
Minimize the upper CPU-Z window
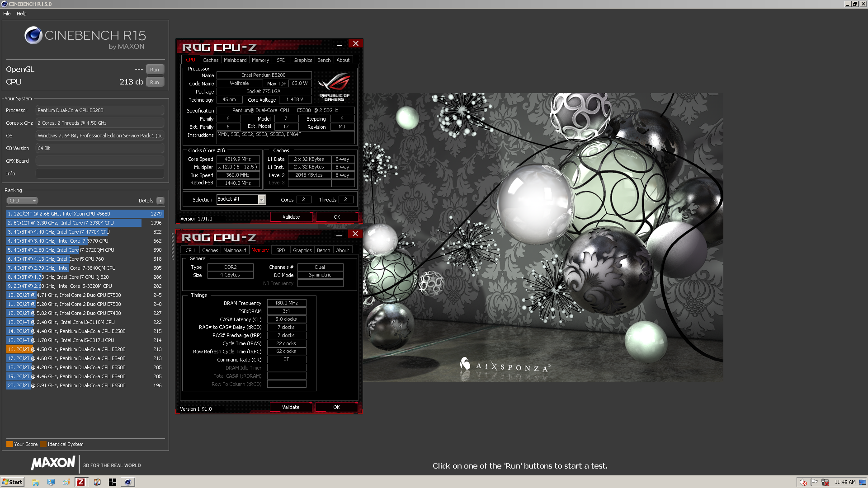click(x=339, y=44)
